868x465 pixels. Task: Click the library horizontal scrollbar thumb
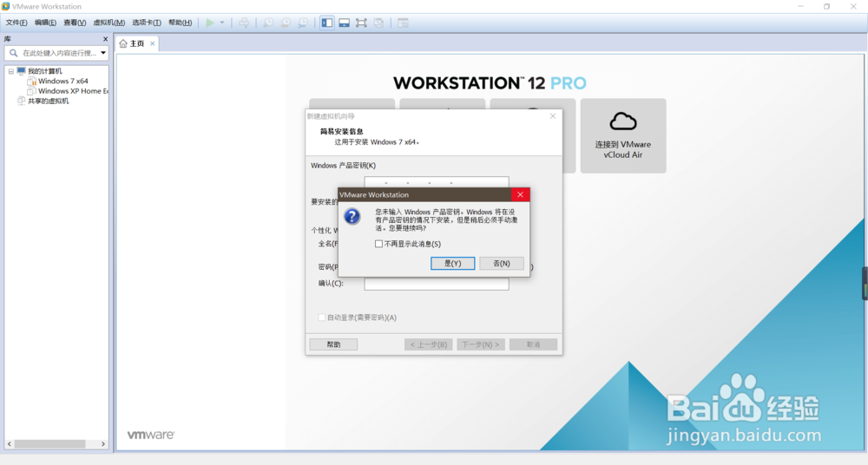click(49, 444)
